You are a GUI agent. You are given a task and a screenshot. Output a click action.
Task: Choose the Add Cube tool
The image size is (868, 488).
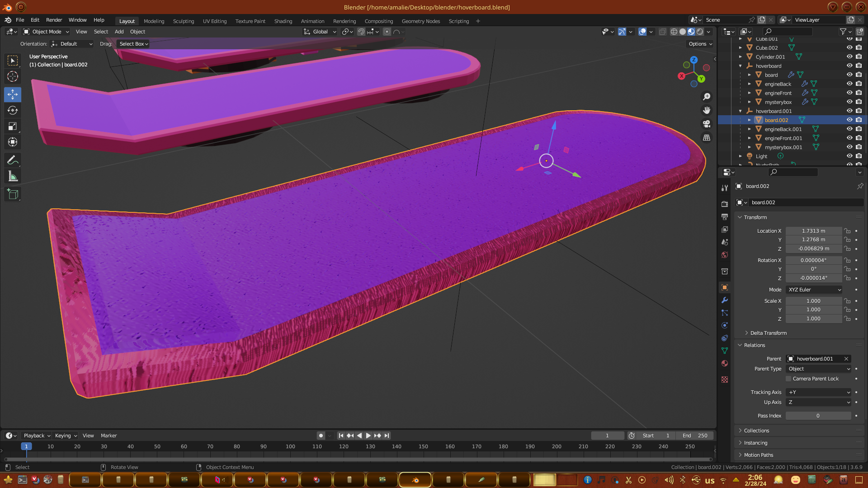click(13, 194)
